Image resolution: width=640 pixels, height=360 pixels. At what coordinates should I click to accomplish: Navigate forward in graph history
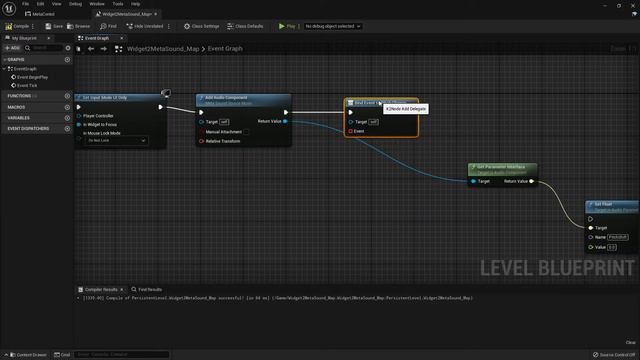[x=104, y=49]
